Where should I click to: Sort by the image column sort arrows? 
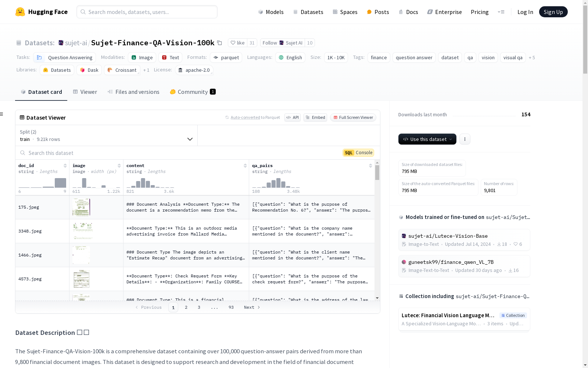(x=119, y=166)
